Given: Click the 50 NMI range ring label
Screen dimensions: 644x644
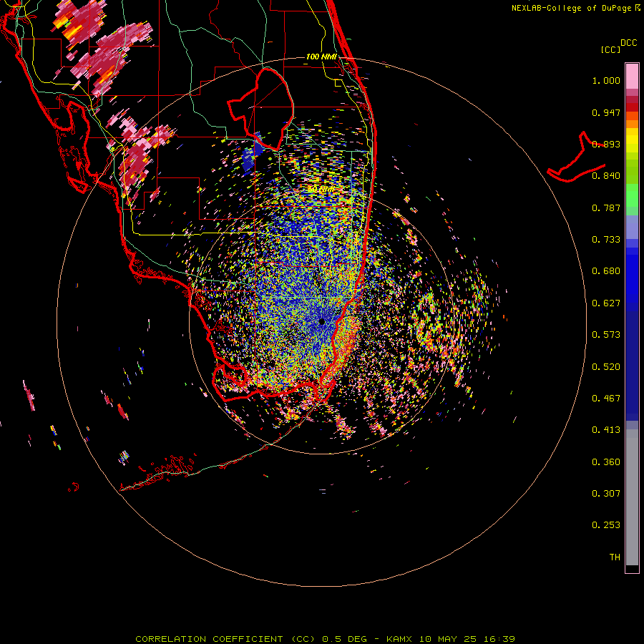Looking at the screenshot, I should [x=321, y=190].
